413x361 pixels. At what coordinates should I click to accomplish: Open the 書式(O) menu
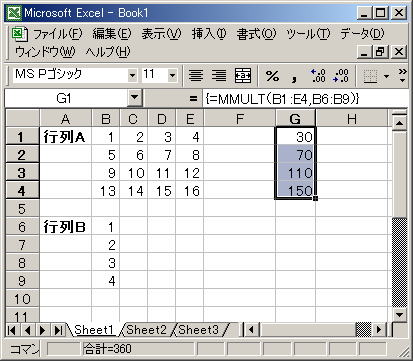(x=256, y=34)
